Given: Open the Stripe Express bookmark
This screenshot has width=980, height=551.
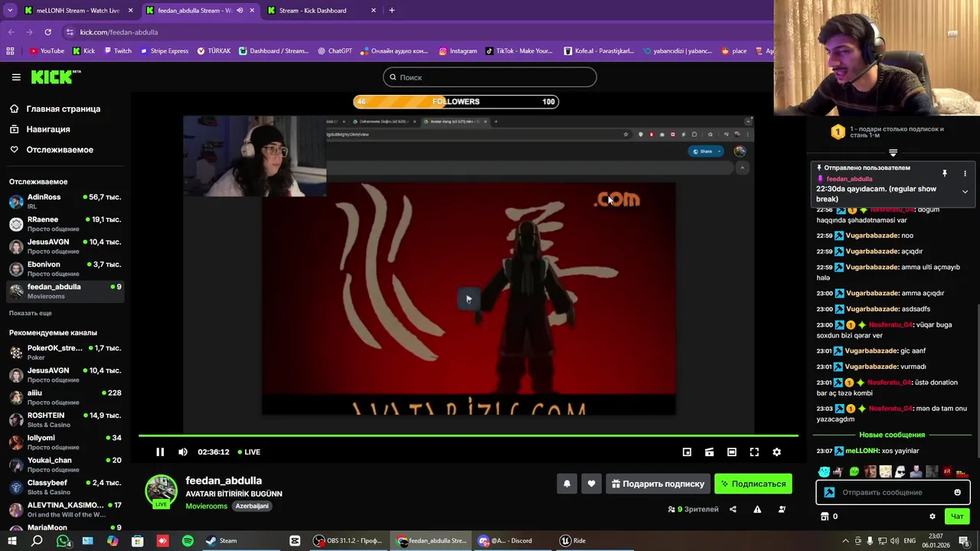Looking at the screenshot, I should [x=164, y=51].
